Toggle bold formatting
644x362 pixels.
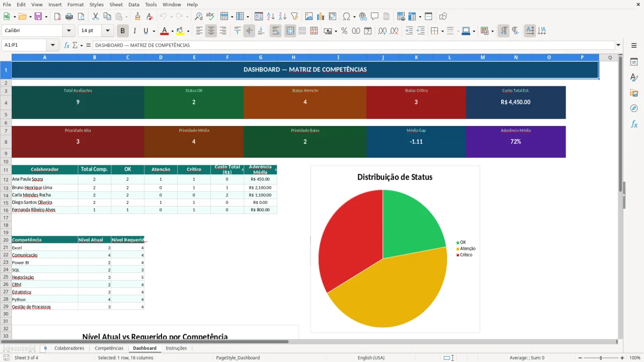coord(122,31)
